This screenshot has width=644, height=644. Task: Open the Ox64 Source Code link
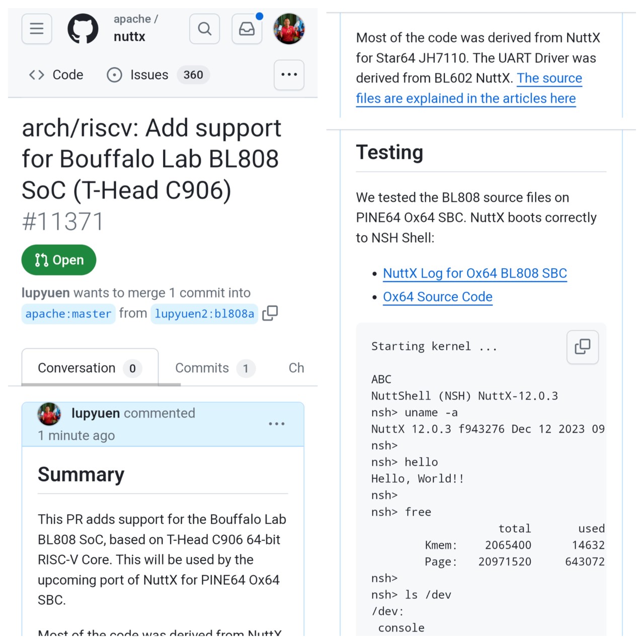437,297
